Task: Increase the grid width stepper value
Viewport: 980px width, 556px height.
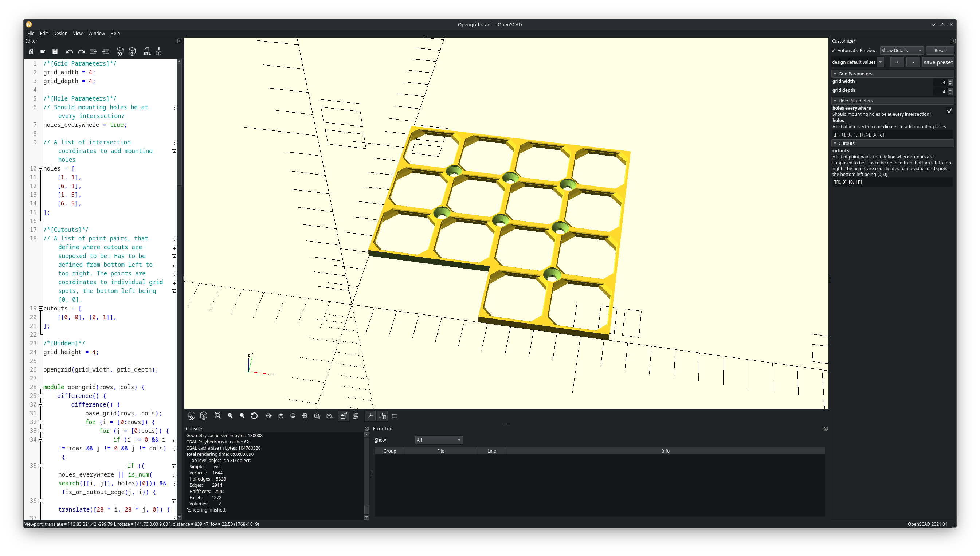Action: tap(950, 81)
